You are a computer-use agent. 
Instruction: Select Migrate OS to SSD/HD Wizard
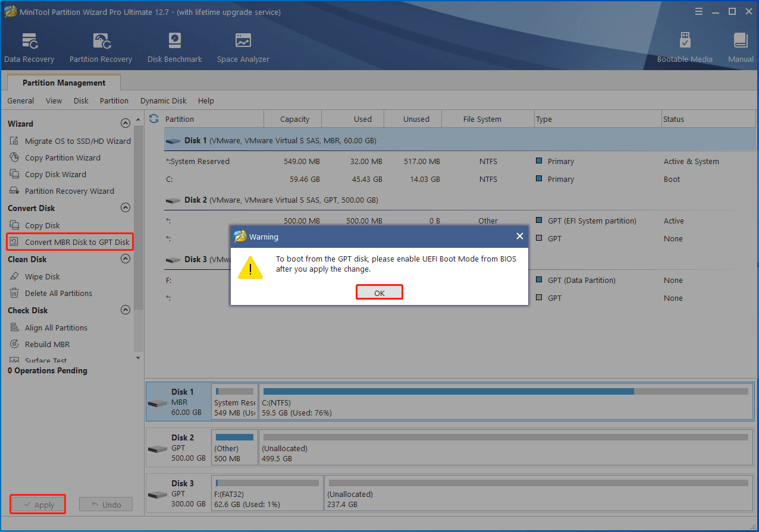[77, 141]
